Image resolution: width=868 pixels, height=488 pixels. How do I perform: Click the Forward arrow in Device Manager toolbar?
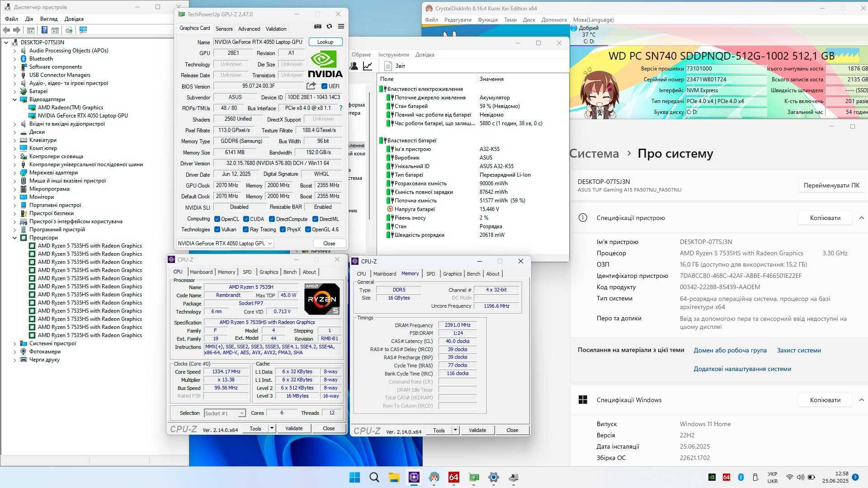pyautogui.click(x=17, y=30)
